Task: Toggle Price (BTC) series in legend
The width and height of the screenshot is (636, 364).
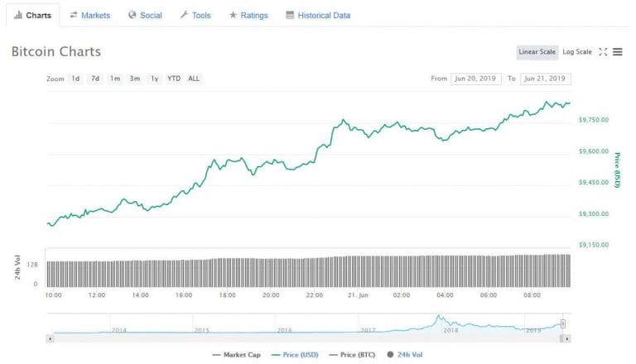Action: tap(353, 355)
